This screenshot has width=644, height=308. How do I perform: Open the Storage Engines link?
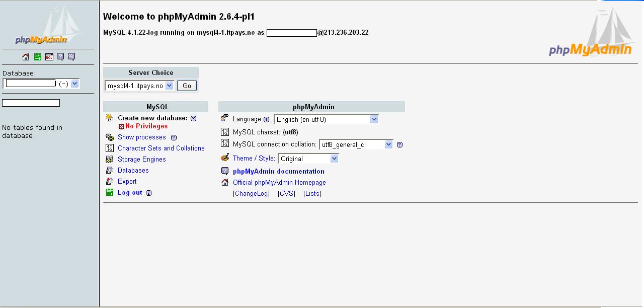click(141, 159)
